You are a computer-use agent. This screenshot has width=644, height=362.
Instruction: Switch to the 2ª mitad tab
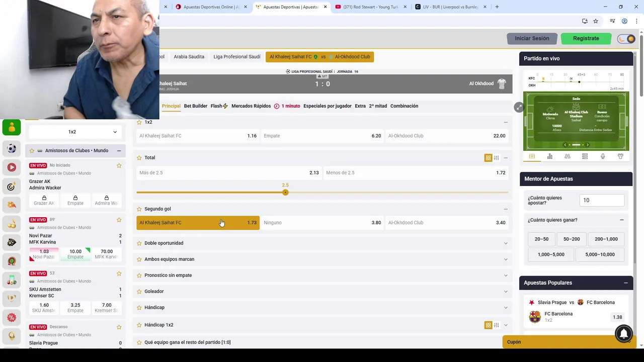[x=378, y=106]
